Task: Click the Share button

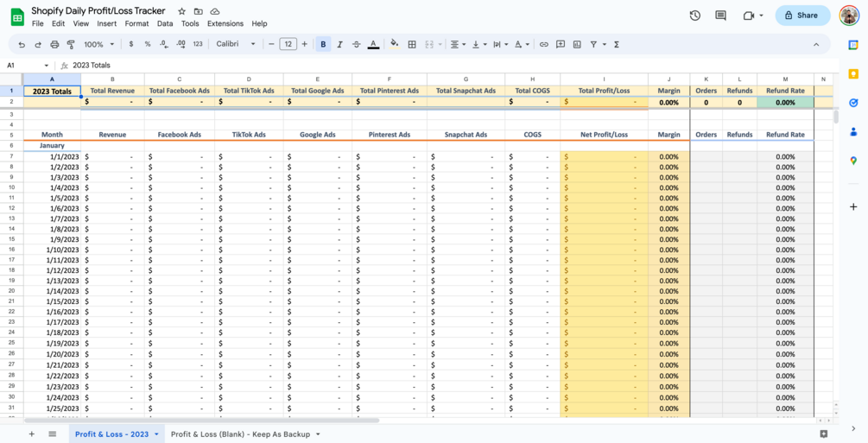Action: pos(802,16)
